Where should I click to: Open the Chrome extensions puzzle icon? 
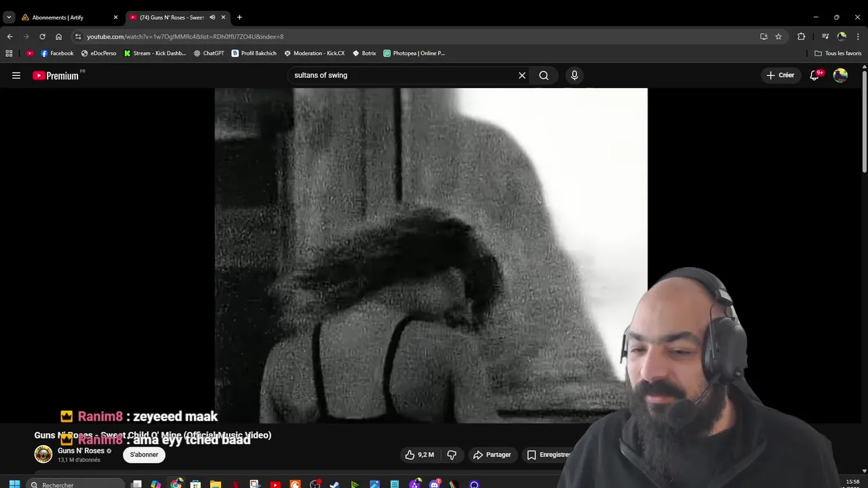801,37
